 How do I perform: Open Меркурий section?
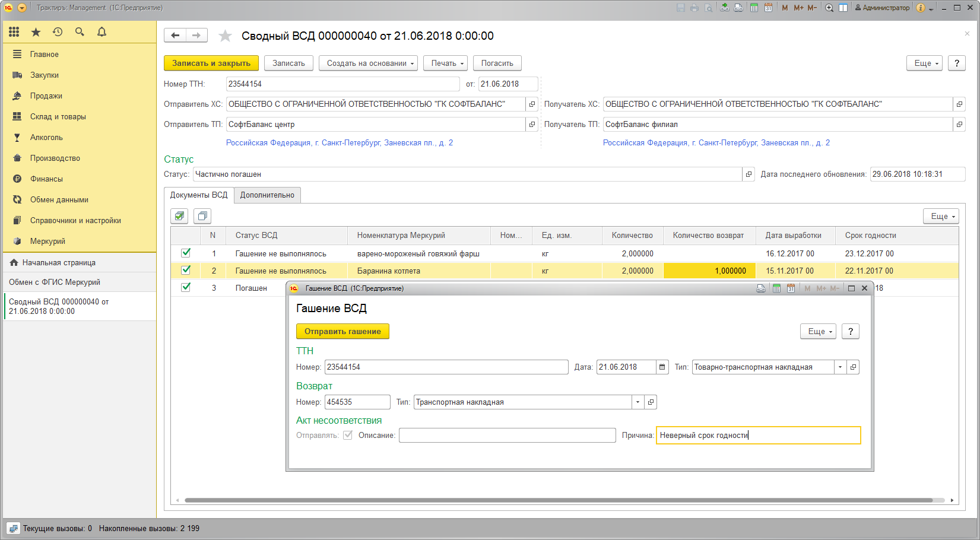coord(47,241)
